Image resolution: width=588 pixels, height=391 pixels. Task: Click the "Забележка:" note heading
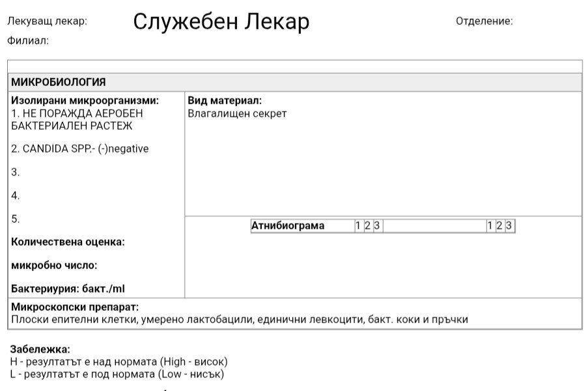[x=40, y=349]
